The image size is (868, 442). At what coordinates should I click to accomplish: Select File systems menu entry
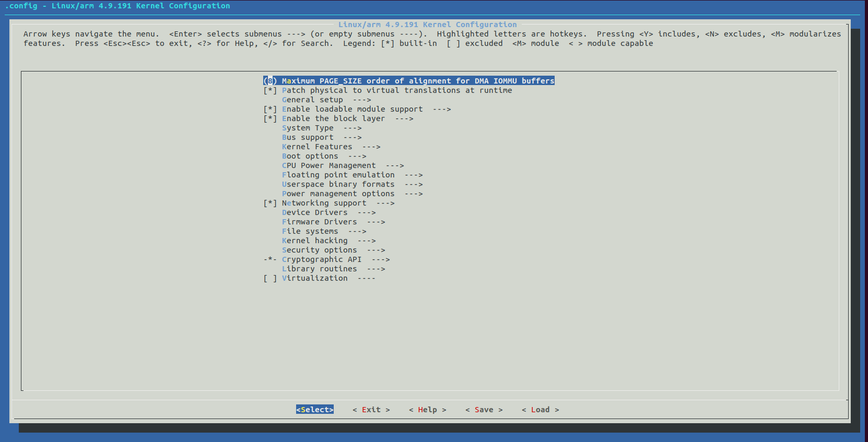[x=310, y=231]
